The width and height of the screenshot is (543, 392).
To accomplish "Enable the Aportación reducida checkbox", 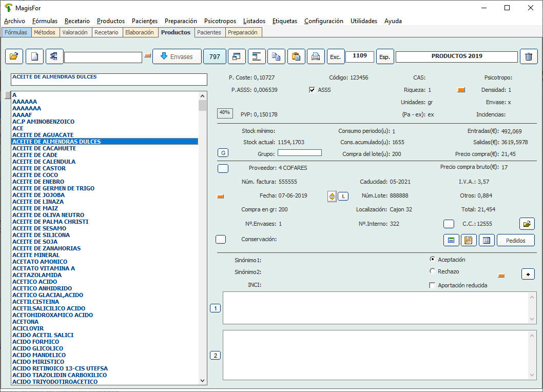I will 432,285.
